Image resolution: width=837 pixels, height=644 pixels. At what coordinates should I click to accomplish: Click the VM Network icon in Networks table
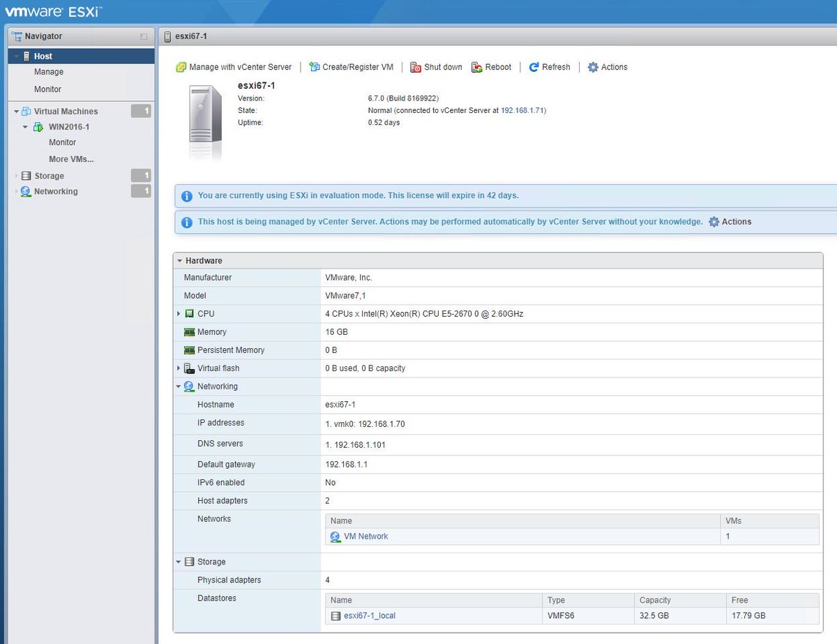coord(335,537)
